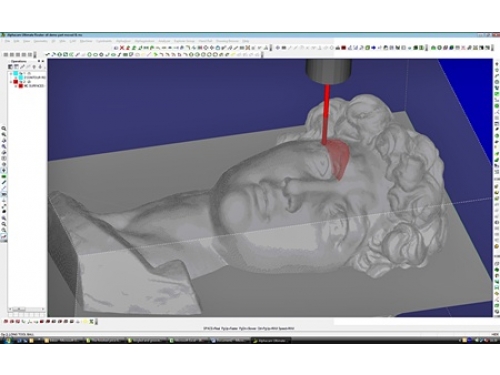Viewport: 500px width, 375px height.
Task: Click the blue circle icon in the top toolbar
Action: (x=374, y=48)
